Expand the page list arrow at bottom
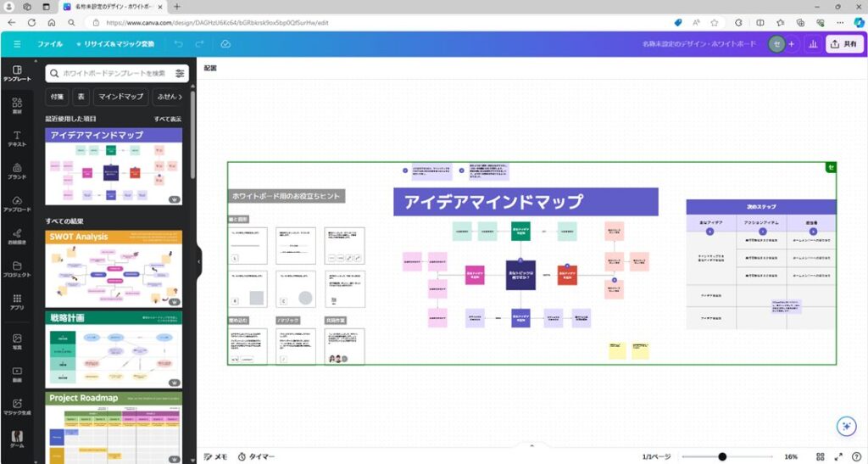This screenshot has width=868, height=464. [x=531, y=445]
